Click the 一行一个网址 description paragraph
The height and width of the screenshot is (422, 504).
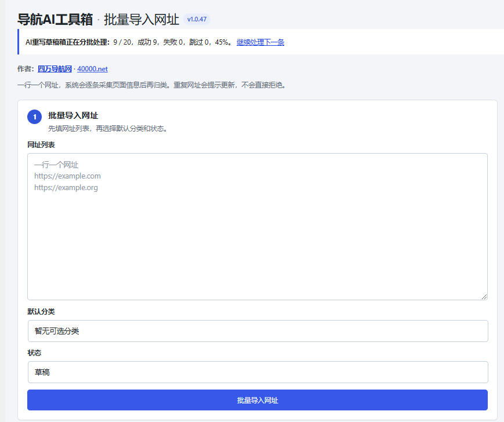point(152,85)
